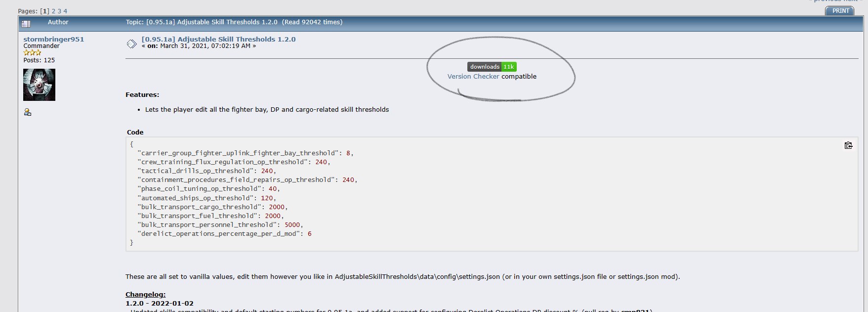Open stormbringer951's profile link

tap(53, 39)
